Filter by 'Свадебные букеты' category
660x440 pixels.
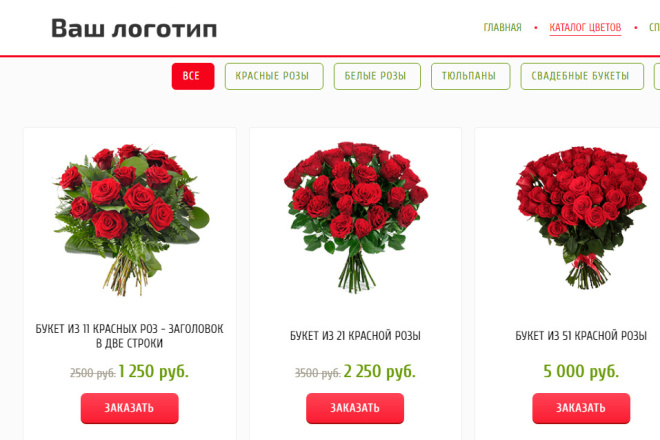click(x=582, y=76)
